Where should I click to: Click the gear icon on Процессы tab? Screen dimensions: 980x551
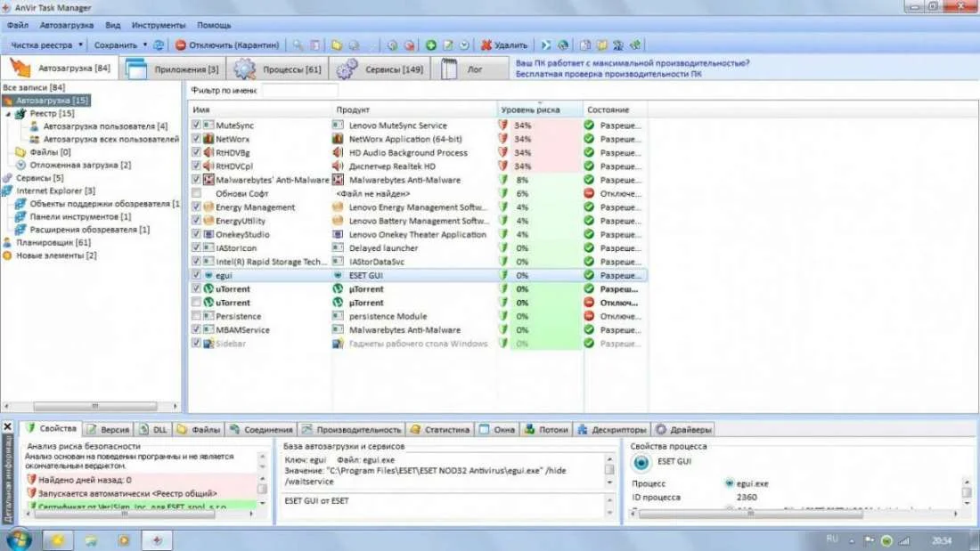[244, 69]
